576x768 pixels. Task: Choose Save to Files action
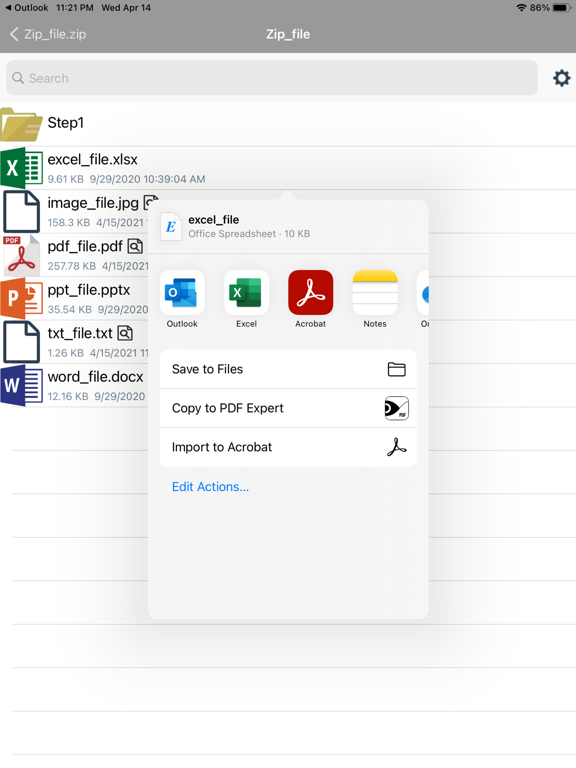[x=288, y=369]
